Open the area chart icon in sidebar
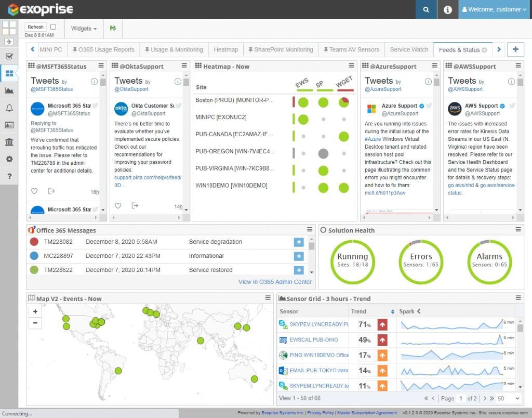 point(9,90)
